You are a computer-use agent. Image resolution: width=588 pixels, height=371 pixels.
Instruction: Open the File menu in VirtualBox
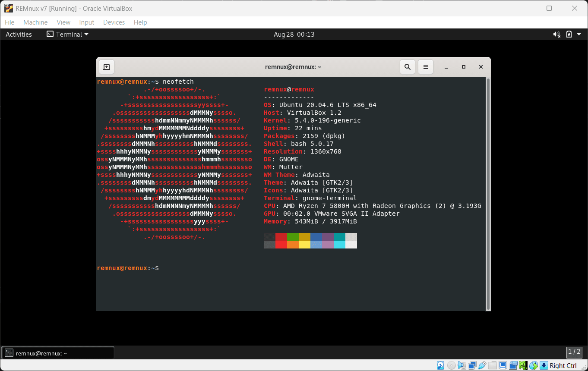click(x=9, y=22)
